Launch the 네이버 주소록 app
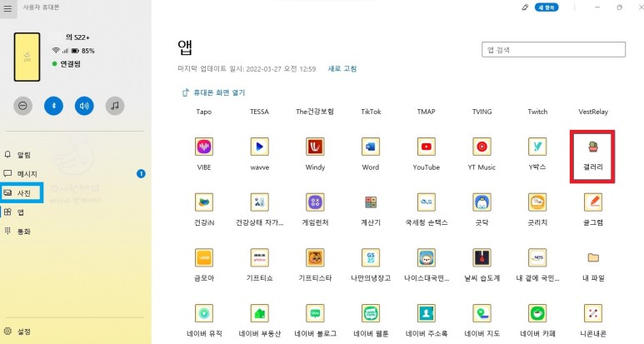The image size is (644, 344). [x=427, y=313]
